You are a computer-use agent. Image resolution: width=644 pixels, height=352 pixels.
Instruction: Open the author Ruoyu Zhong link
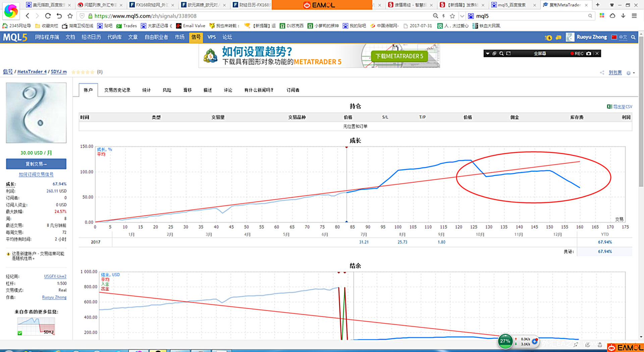click(54, 297)
